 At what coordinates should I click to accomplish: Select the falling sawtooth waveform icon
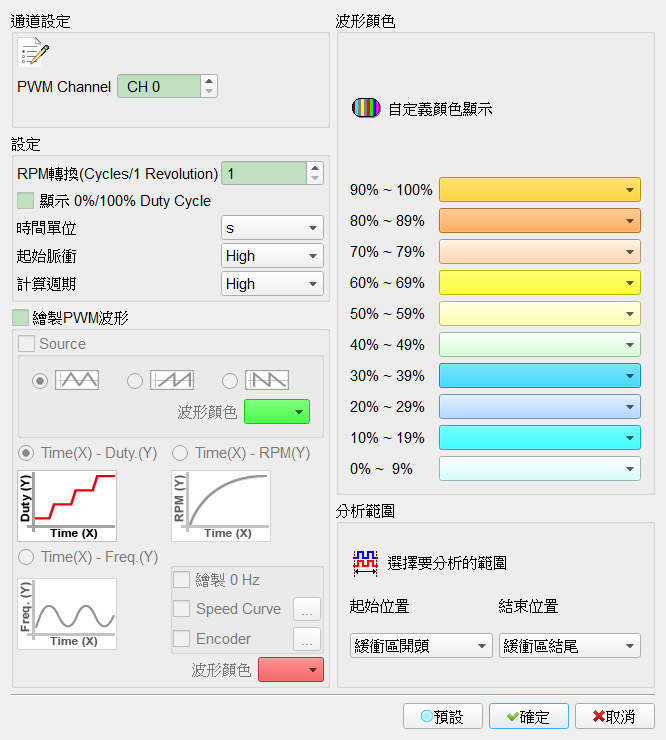point(267,380)
